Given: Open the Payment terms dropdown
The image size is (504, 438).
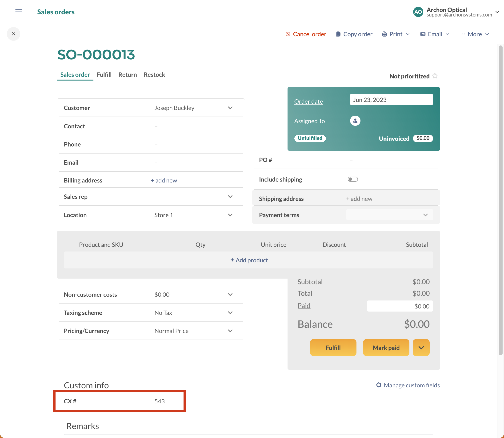Looking at the screenshot, I should click(389, 215).
